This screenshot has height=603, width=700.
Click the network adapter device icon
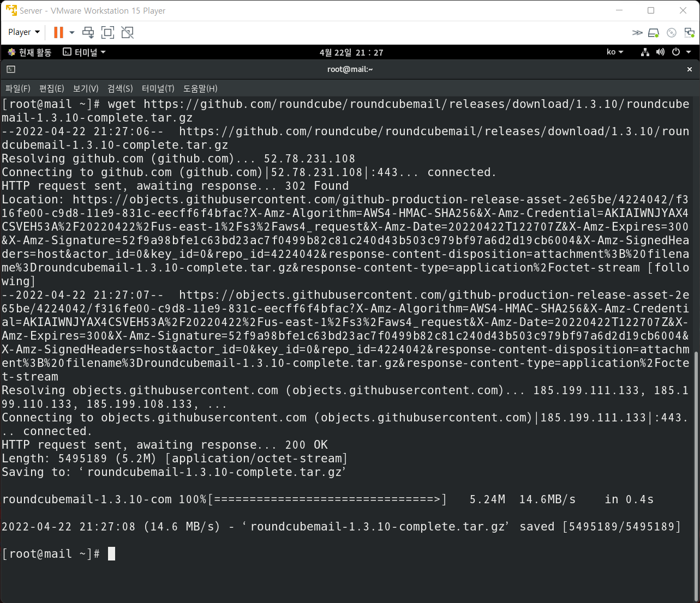tap(690, 33)
